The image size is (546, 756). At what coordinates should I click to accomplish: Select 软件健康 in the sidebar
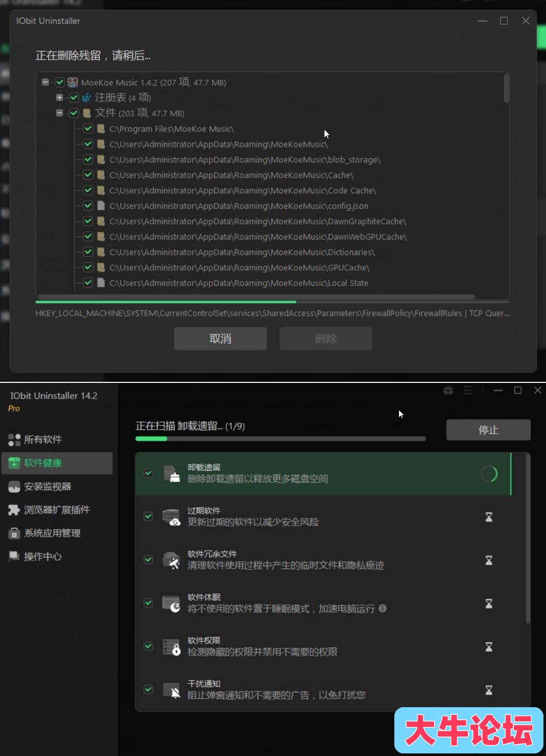[57, 463]
